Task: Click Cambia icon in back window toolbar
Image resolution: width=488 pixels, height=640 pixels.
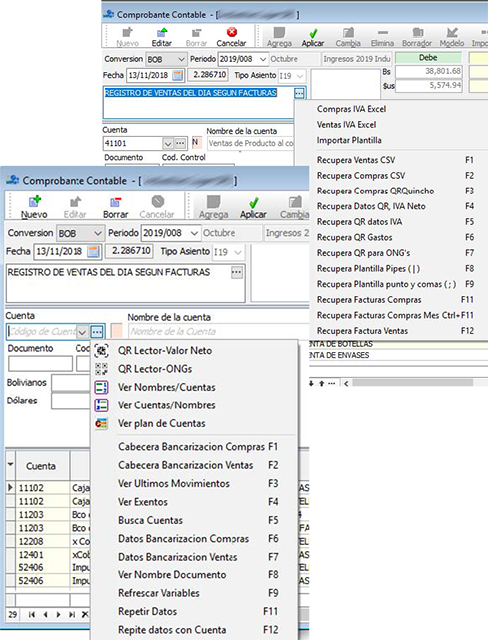Action: pyautogui.click(x=348, y=32)
